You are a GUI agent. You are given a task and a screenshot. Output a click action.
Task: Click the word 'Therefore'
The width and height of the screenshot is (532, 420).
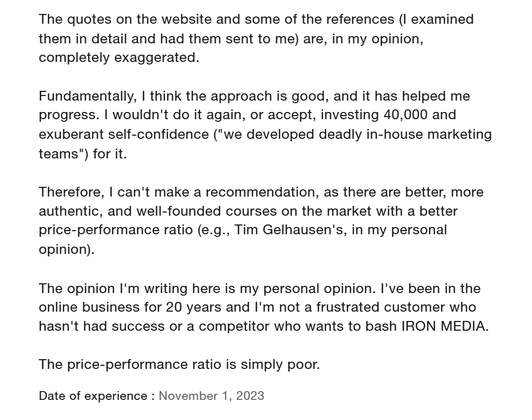[x=71, y=192]
